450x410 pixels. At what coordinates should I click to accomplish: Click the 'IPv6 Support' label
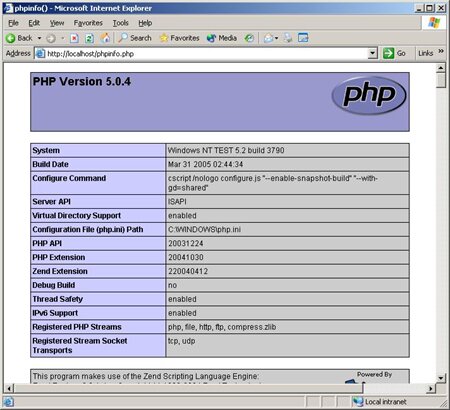pyautogui.click(x=55, y=313)
